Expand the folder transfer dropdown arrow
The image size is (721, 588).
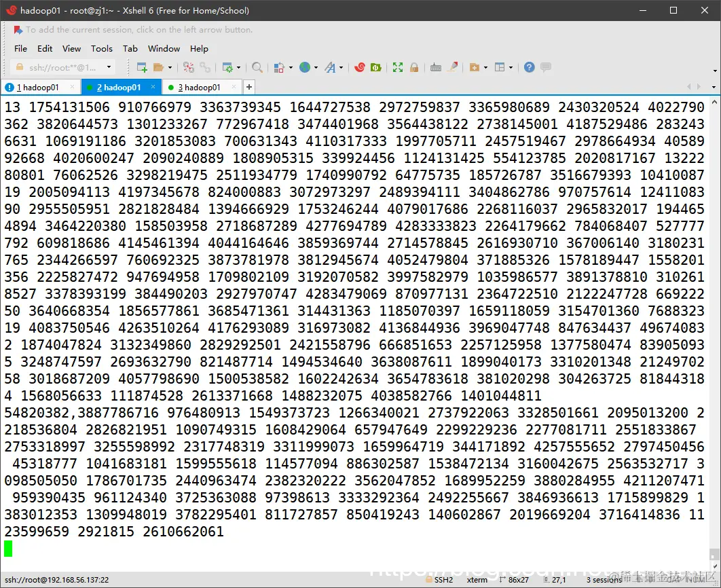coord(485,68)
